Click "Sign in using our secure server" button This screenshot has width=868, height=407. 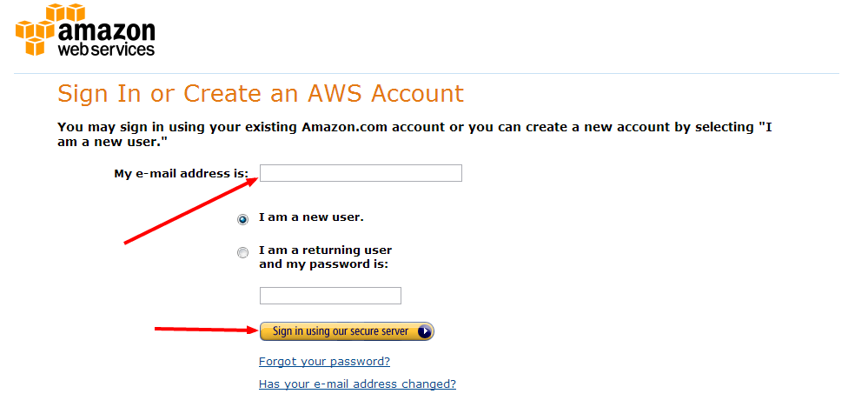pyautogui.click(x=347, y=331)
